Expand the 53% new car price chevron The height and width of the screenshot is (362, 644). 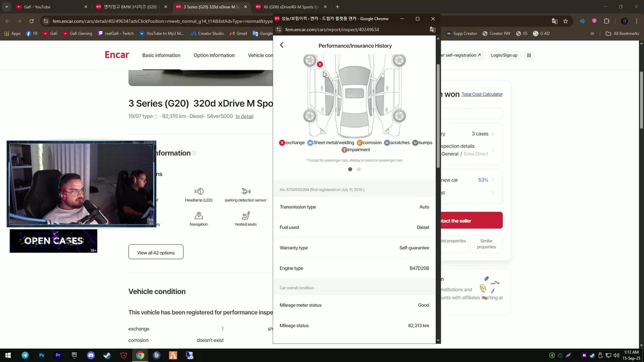tap(493, 180)
